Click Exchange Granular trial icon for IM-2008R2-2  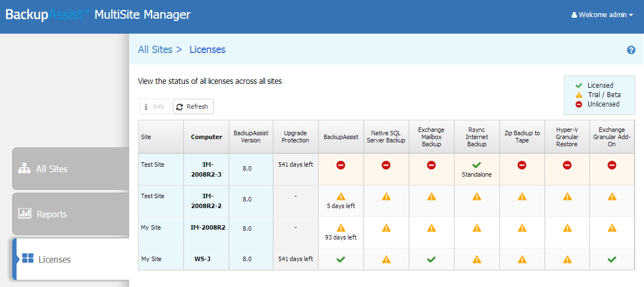(x=612, y=196)
